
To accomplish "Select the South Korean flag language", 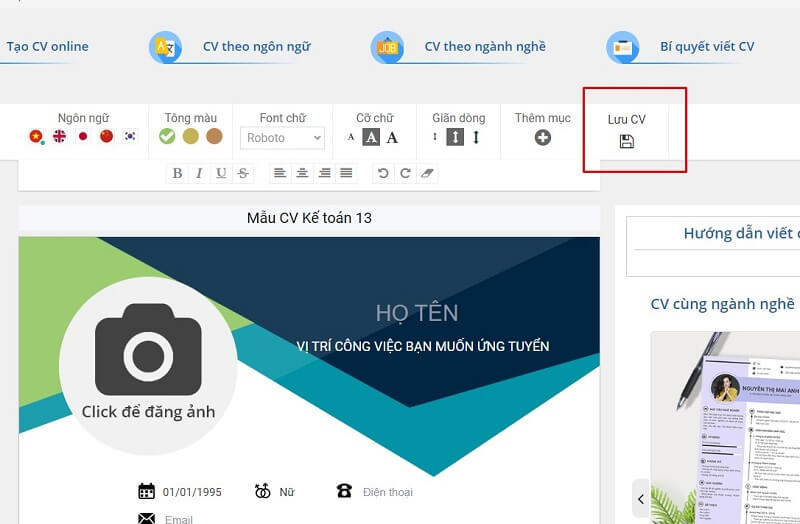I will pyautogui.click(x=129, y=137).
